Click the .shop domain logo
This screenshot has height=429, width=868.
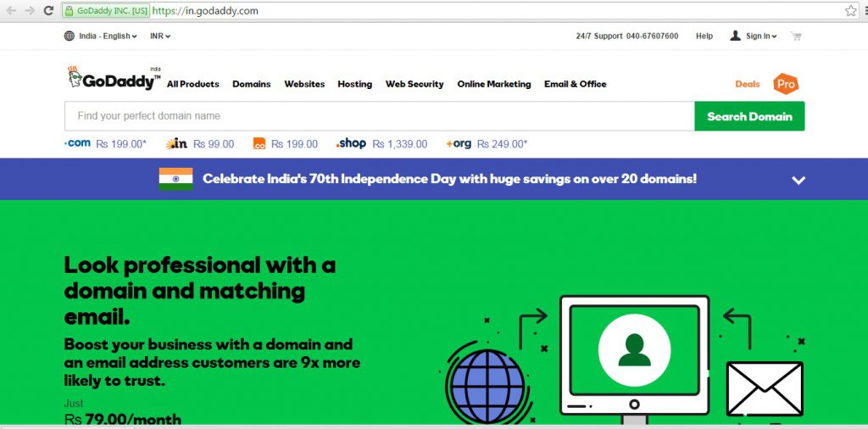[x=351, y=143]
